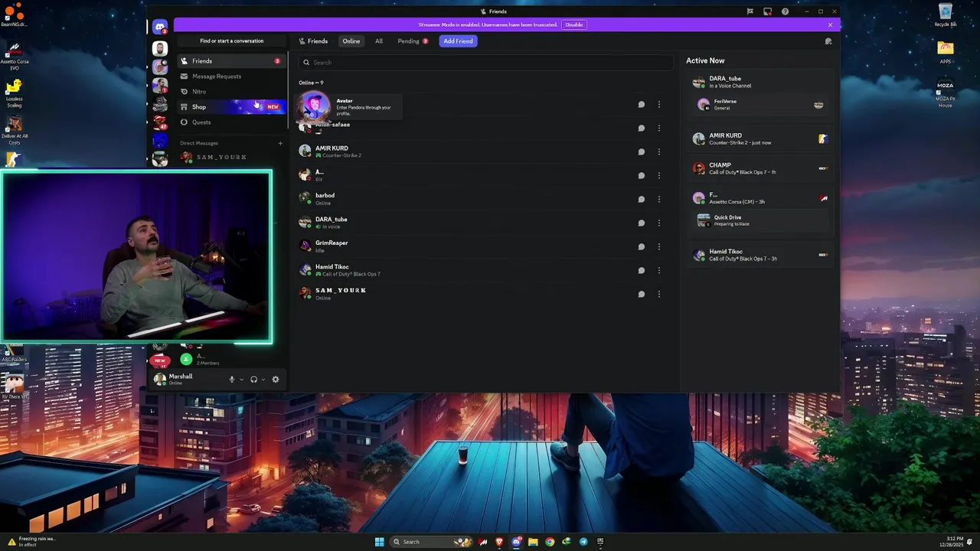Open the flag icon in Discord title bar
The height and width of the screenshot is (551, 980).
coord(750,11)
